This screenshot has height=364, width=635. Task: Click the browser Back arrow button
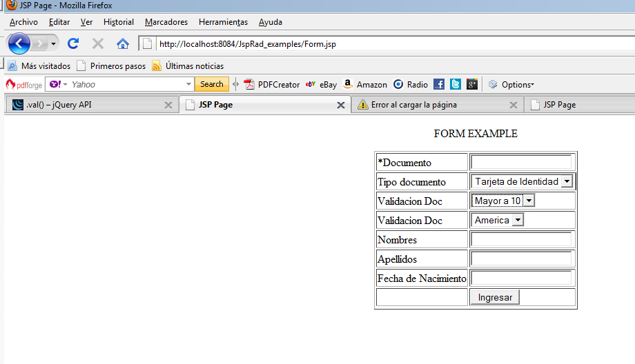[x=19, y=43]
